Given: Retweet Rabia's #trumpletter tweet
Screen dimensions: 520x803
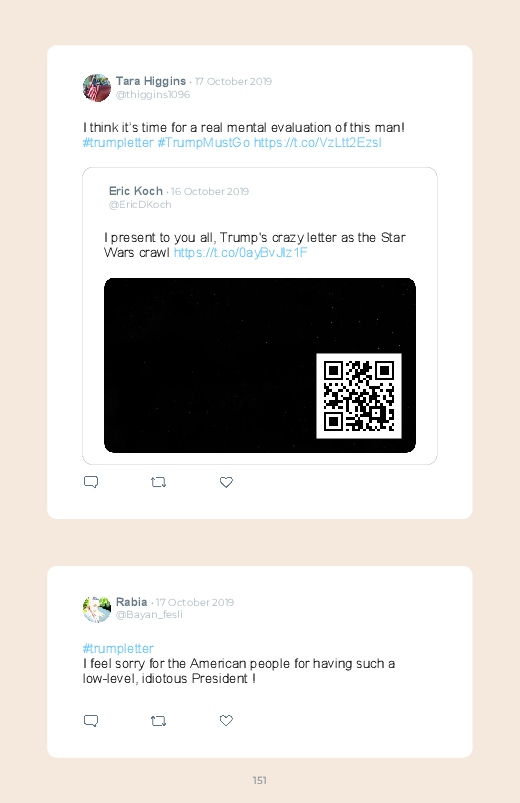Looking at the screenshot, I should point(158,721).
